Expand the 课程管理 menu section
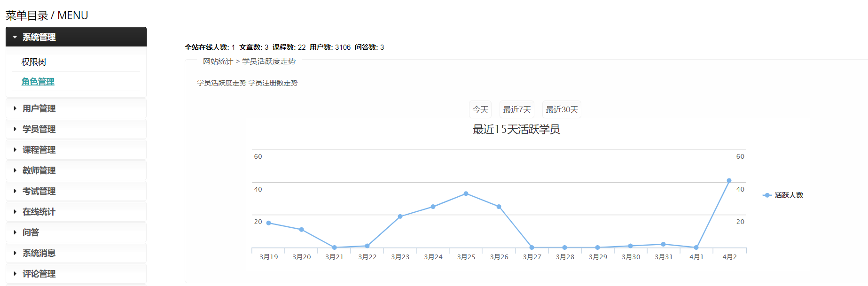 click(x=76, y=150)
